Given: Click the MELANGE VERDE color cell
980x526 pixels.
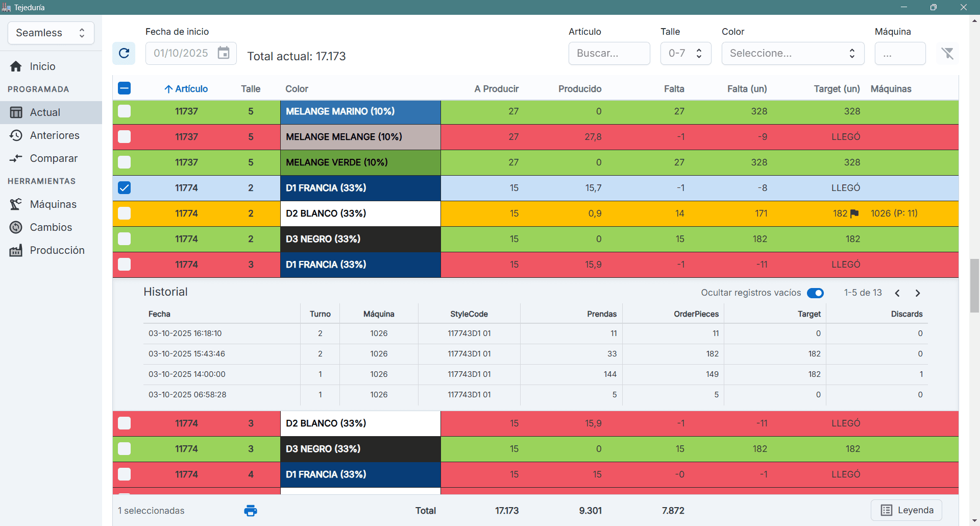Looking at the screenshot, I should point(360,162).
